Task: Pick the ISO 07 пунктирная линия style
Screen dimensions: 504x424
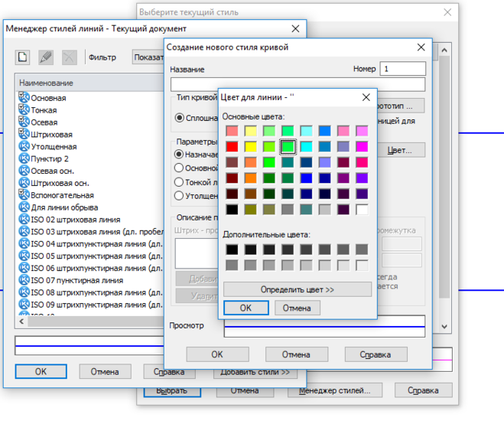Action: pyautogui.click(x=76, y=280)
